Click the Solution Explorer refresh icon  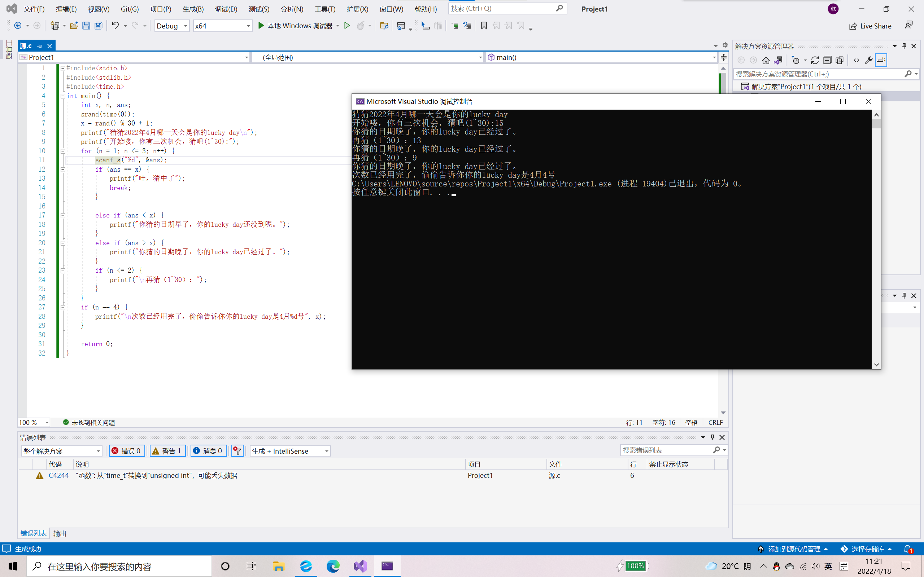(815, 60)
